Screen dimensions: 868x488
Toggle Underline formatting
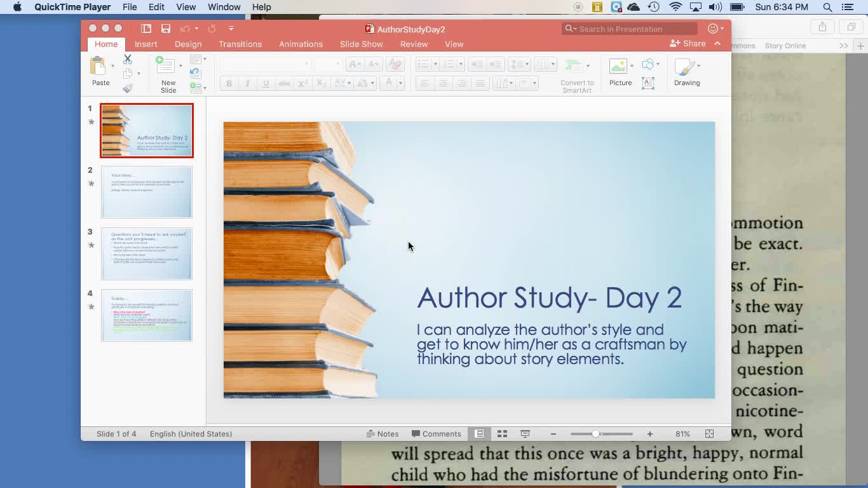point(266,83)
